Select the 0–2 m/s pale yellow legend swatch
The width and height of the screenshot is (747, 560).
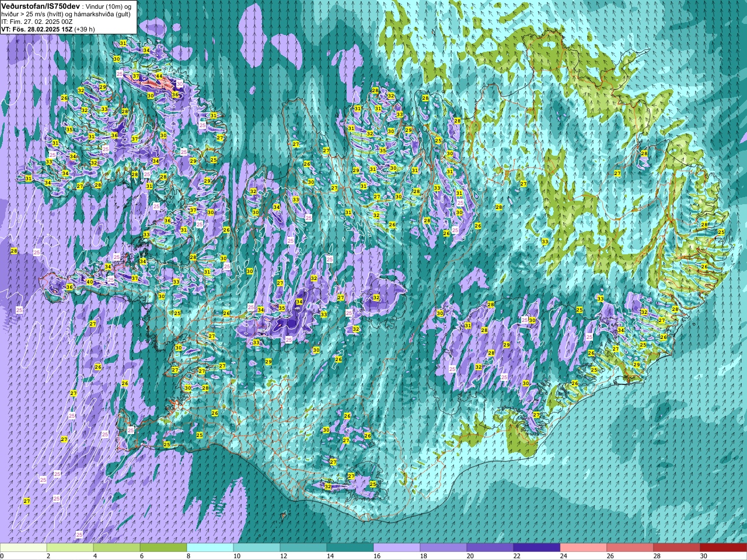(23, 548)
